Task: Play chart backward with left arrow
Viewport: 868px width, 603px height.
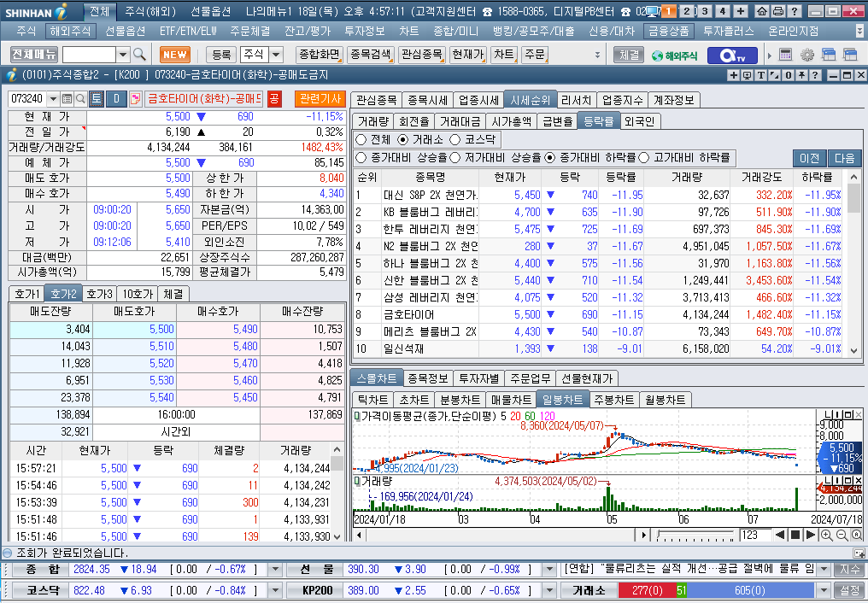Action: pos(780,535)
